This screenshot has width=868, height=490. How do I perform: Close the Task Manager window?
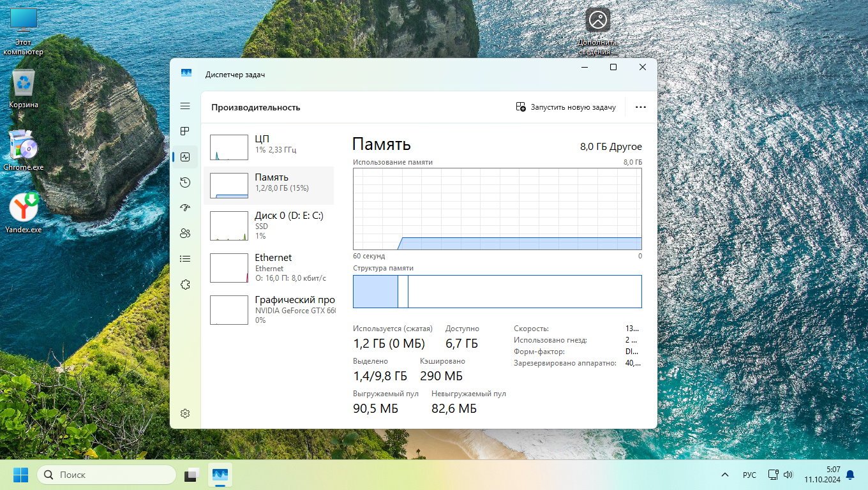click(x=643, y=67)
